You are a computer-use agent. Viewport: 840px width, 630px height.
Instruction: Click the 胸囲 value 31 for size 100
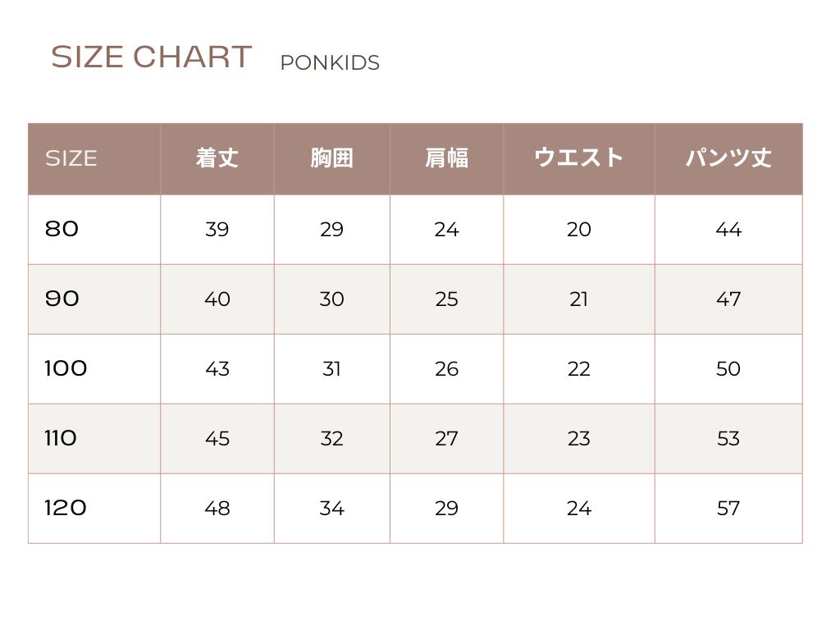click(x=331, y=369)
